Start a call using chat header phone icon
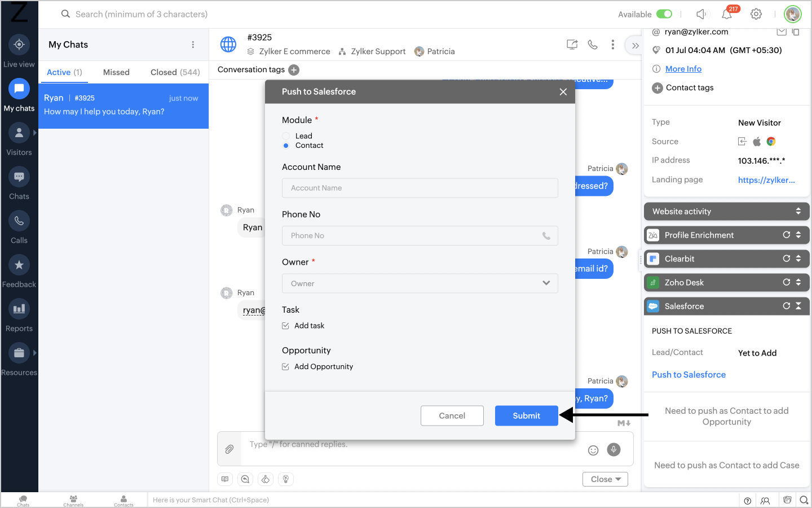The image size is (812, 508). tap(593, 45)
